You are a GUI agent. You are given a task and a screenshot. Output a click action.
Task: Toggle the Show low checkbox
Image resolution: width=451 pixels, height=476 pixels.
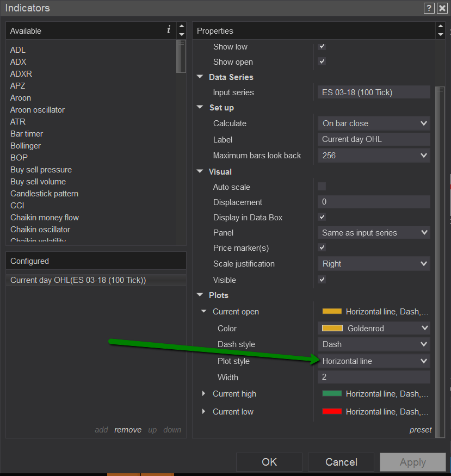(x=322, y=46)
